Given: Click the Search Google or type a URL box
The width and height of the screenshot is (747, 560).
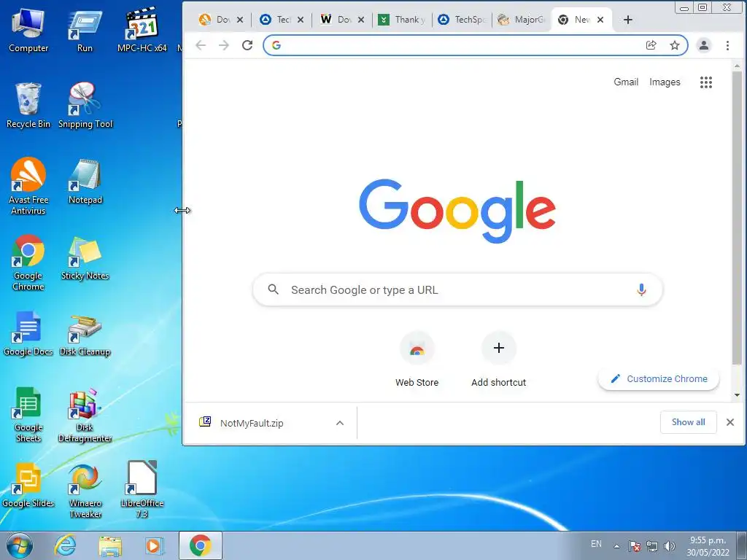Looking at the screenshot, I should (457, 289).
